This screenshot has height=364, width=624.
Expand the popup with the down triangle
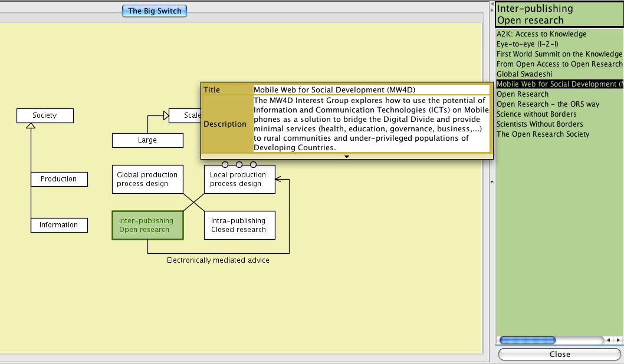[347, 157]
